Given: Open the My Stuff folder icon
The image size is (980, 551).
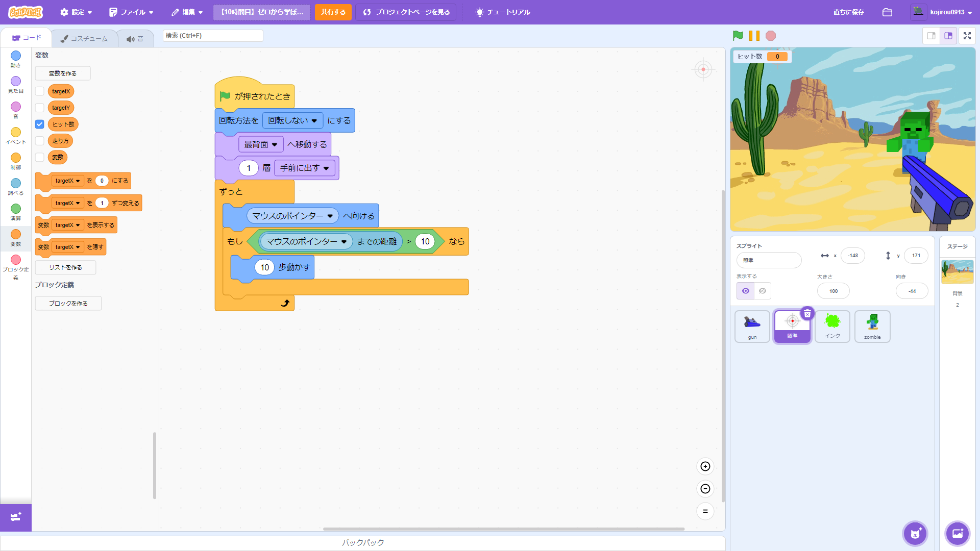Looking at the screenshot, I should 887,12.
